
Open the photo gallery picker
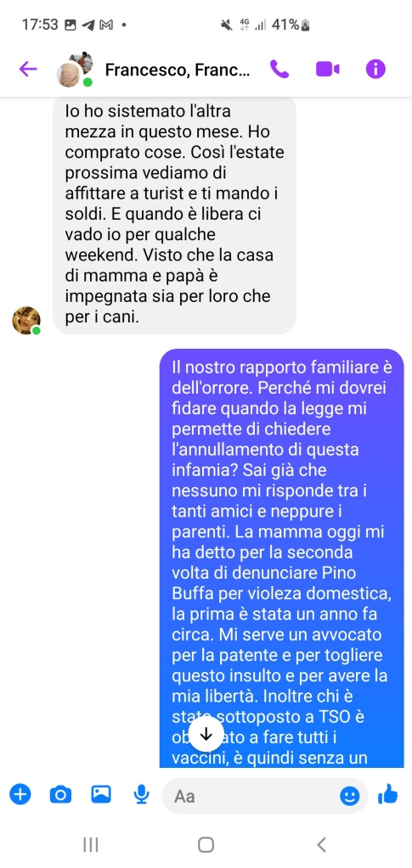101,795
